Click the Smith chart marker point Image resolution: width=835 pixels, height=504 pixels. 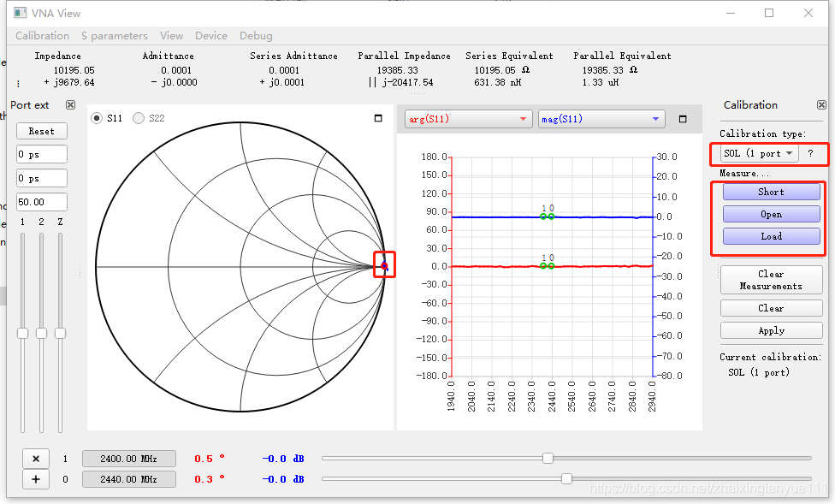pyautogui.click(x=384, y=266)
